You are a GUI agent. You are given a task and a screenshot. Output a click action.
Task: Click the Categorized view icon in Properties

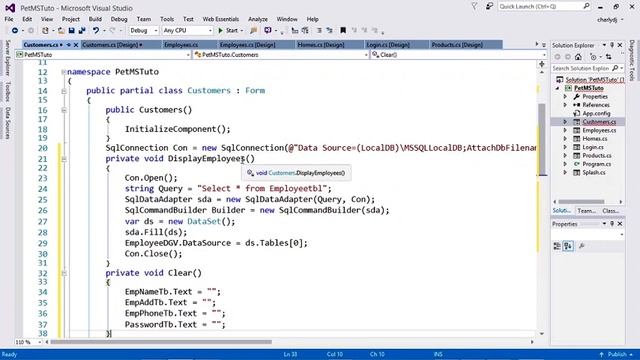(557, 246)
